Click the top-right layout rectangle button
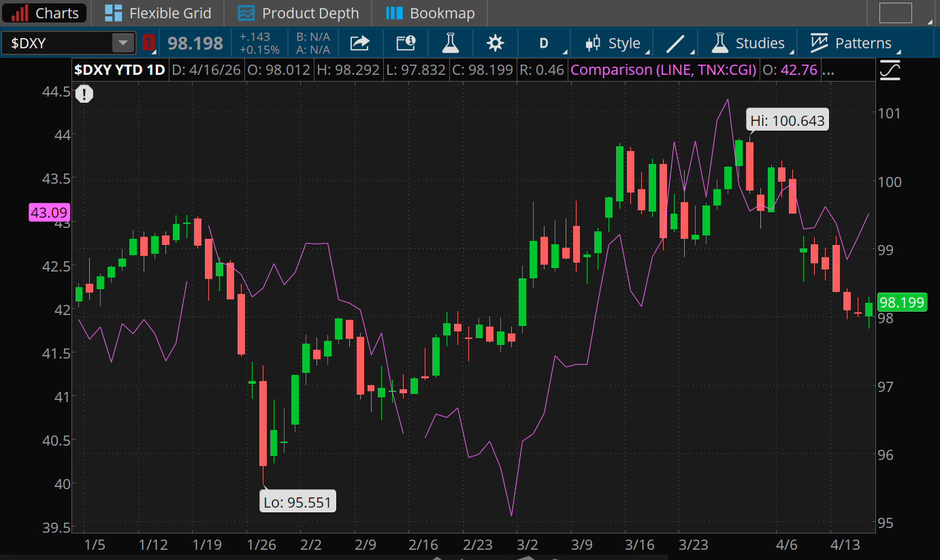The width and height of the screenshot is (940, 560). [895, 13]
